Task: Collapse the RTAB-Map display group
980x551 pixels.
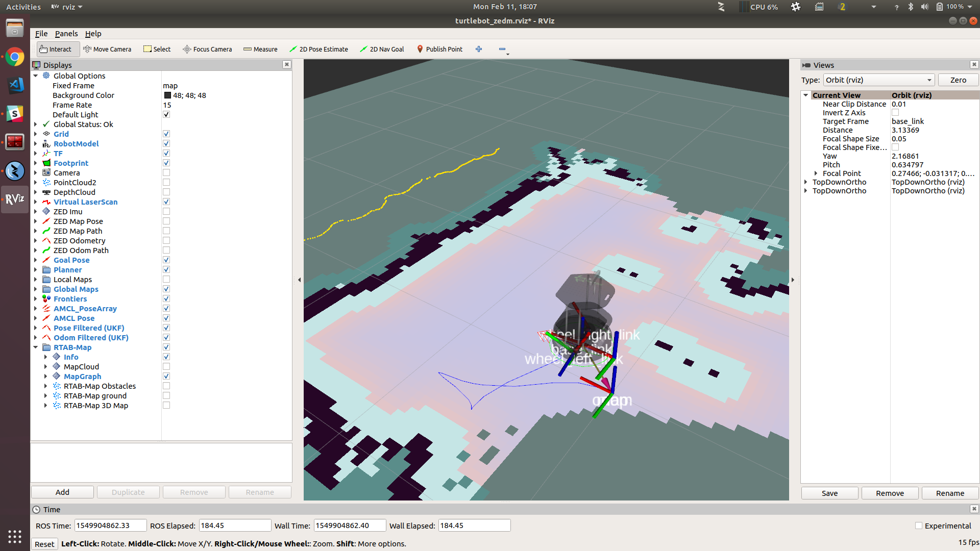Action: (36, 347)
